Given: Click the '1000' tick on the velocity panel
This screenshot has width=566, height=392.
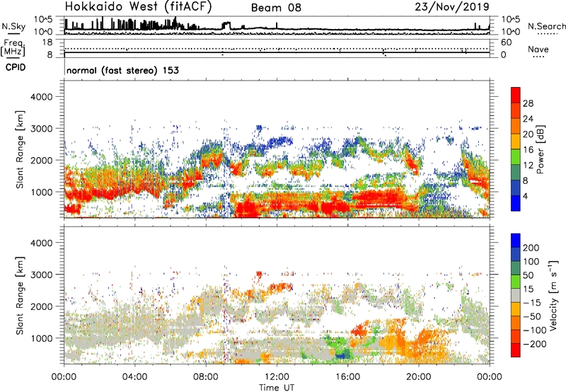Looking at the screenshot, I should [x=41, y=338].
